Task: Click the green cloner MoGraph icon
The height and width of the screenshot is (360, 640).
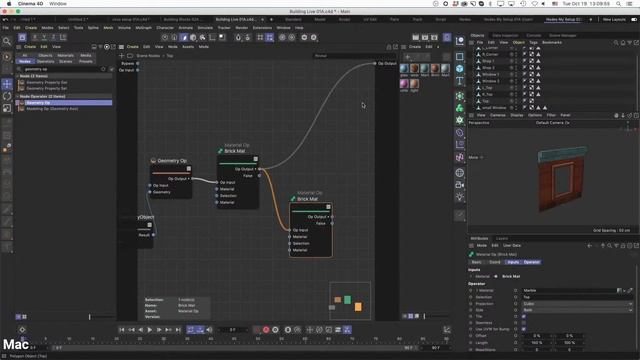Action: 460,108
